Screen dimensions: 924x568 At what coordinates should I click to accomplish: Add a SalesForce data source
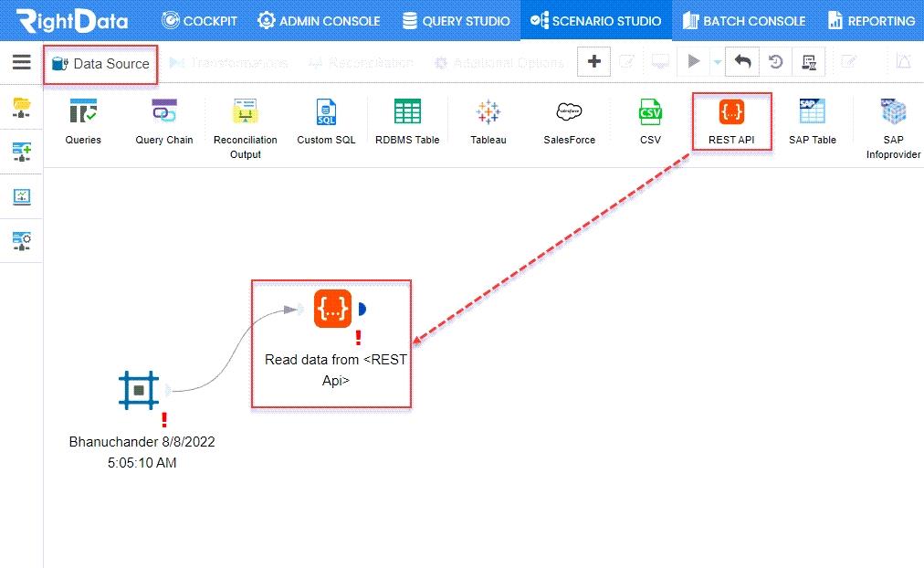569,113
